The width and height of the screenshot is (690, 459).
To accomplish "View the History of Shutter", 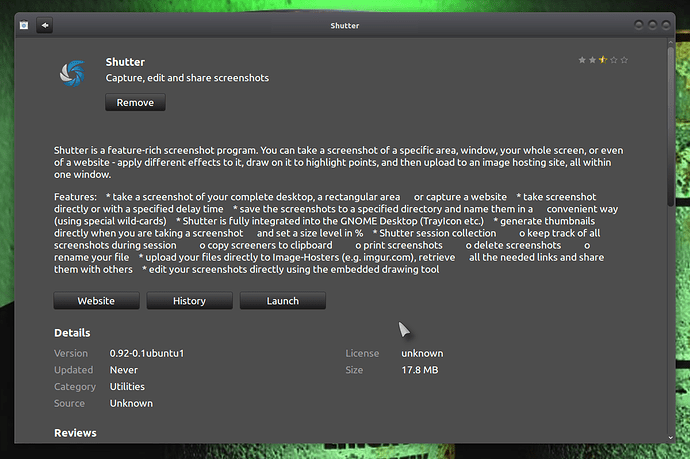I will [189, 301].
